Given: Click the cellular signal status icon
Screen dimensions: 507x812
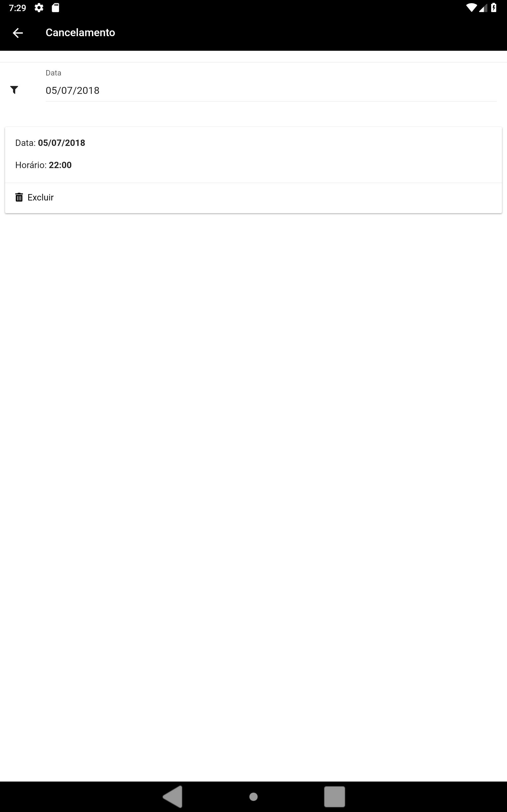Looking at the screenshot, I should [483, 8].
